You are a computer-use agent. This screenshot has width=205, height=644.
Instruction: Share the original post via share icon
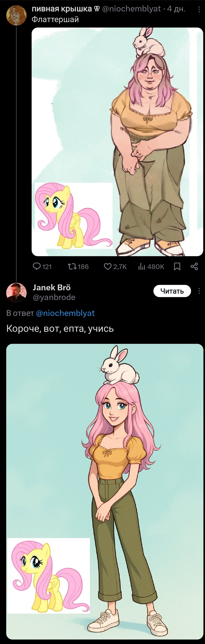(x=195, y=266)
